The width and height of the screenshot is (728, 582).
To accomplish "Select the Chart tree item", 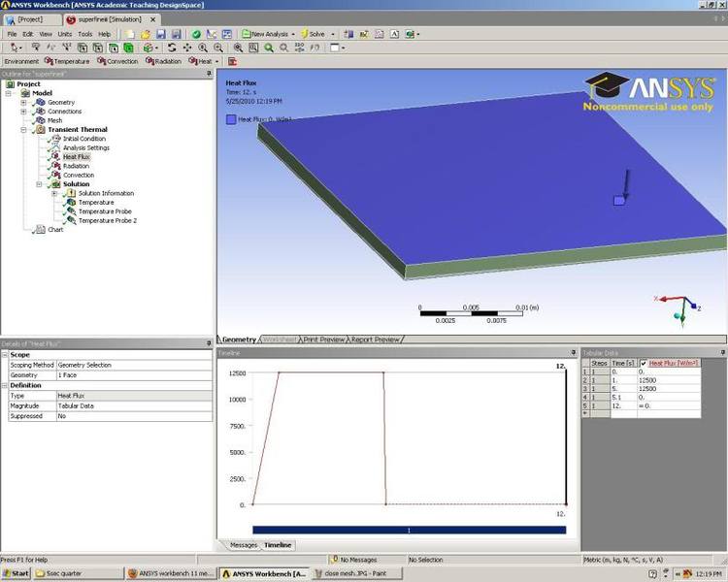I will click(55, 229).
